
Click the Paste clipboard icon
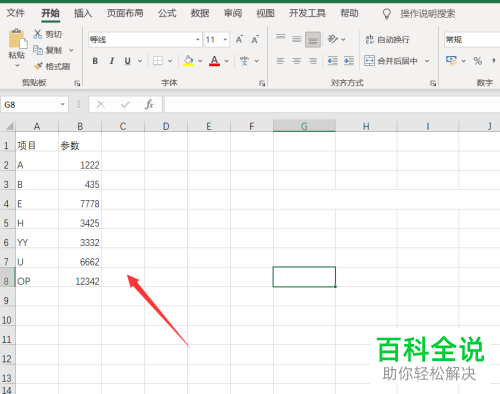click(17, 39)
